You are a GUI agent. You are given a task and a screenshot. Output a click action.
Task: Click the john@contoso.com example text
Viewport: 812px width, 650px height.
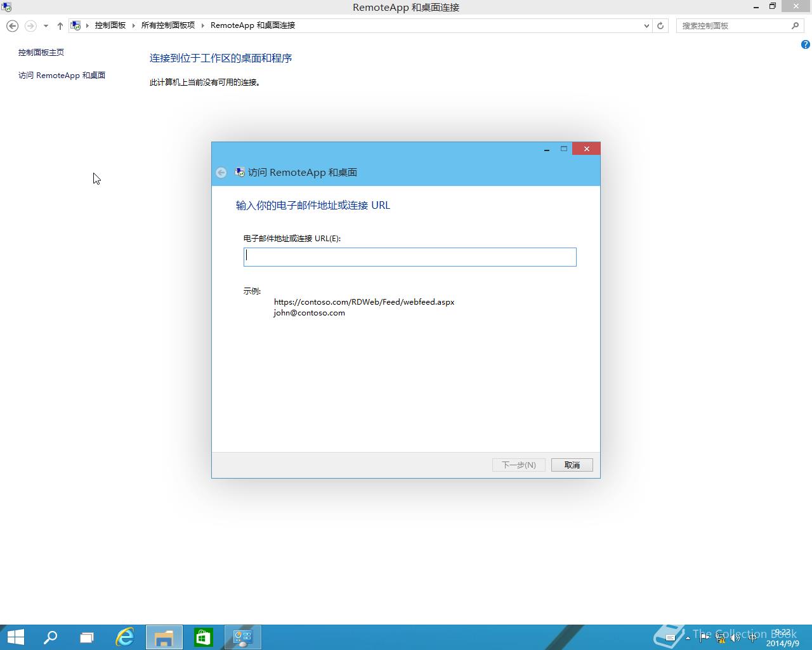[310, 313]
